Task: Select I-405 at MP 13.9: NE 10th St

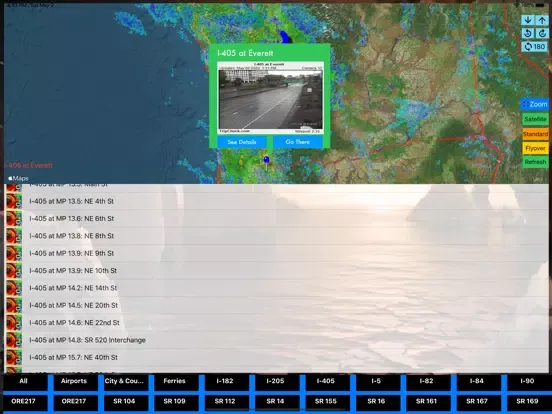Action: click(x=276, y=270)
